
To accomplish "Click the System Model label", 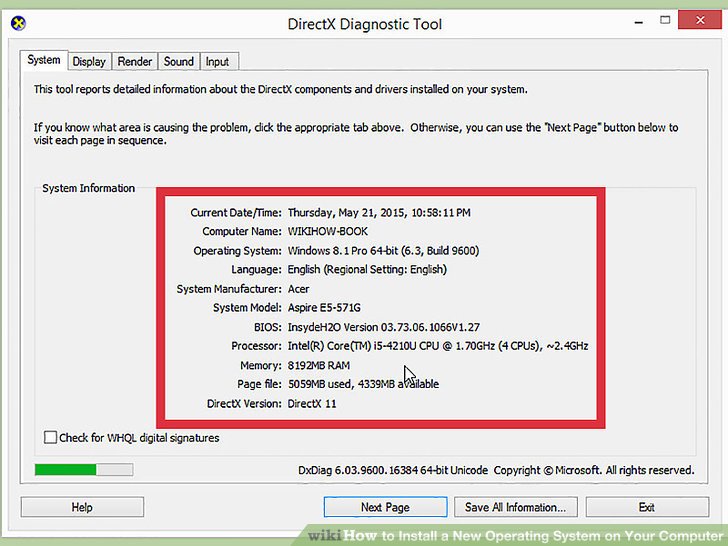I will [247, 307].
